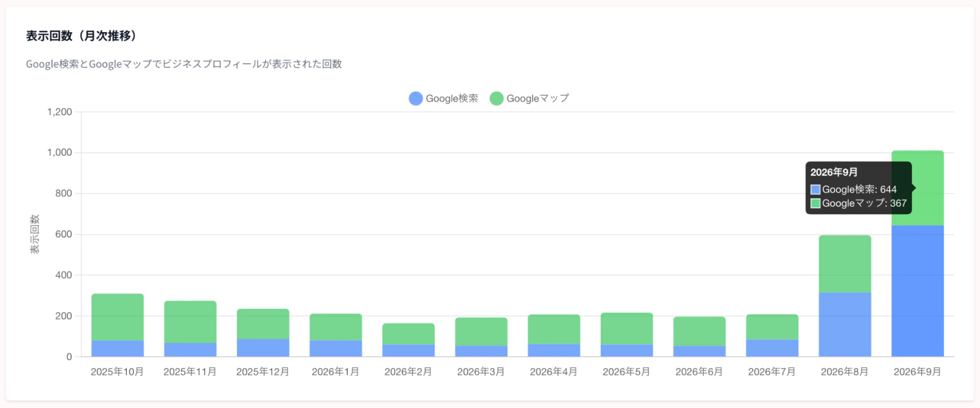980x408 pixels.
Task: Click the 表示回数（月次推移） chart title
Action: (x=82, y=36)
